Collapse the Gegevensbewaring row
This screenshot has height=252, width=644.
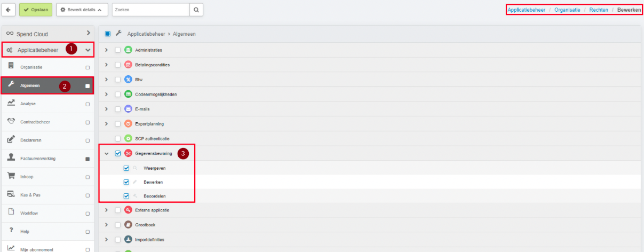click(107, 153)
